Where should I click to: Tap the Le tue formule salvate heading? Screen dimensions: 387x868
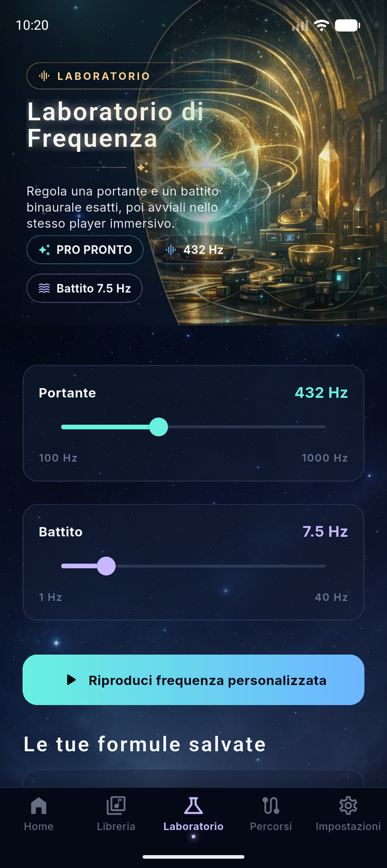pos(145,744)
